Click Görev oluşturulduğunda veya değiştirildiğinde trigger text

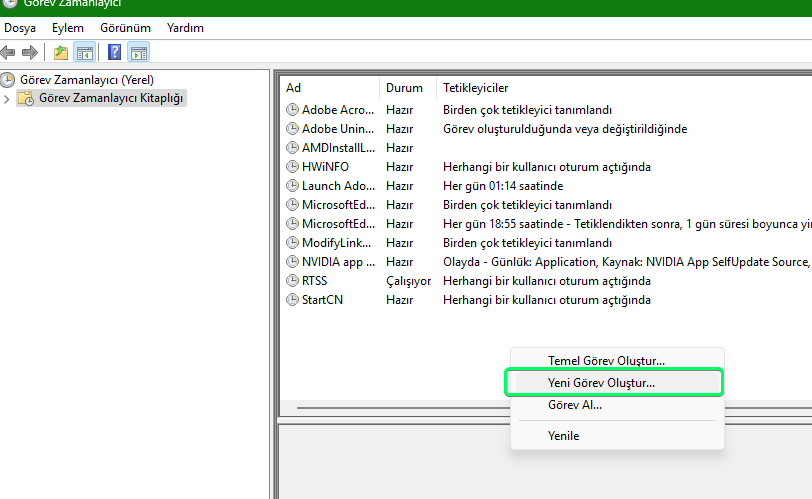[x=565, y=129]
